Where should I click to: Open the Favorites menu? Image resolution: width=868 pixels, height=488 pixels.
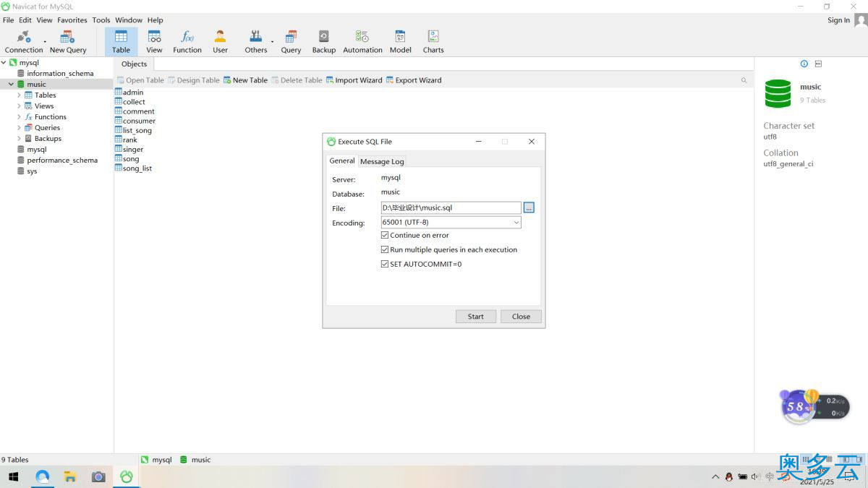point(72,20)
